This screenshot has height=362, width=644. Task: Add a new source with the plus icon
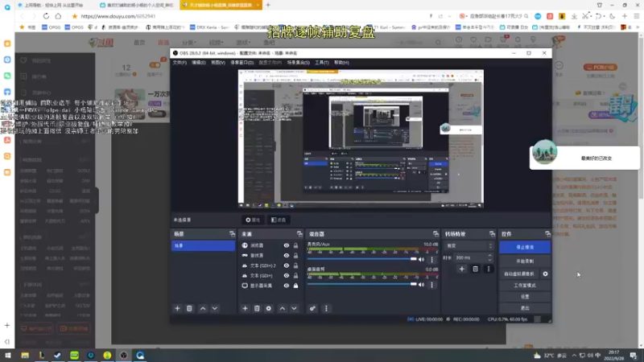(246, 308)
